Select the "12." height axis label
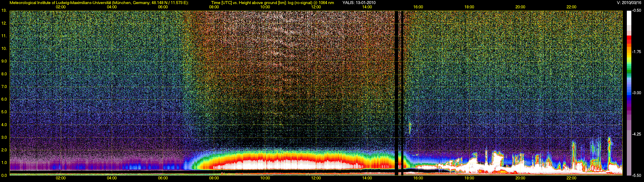644x182 pixels. [x=4, y=23]
